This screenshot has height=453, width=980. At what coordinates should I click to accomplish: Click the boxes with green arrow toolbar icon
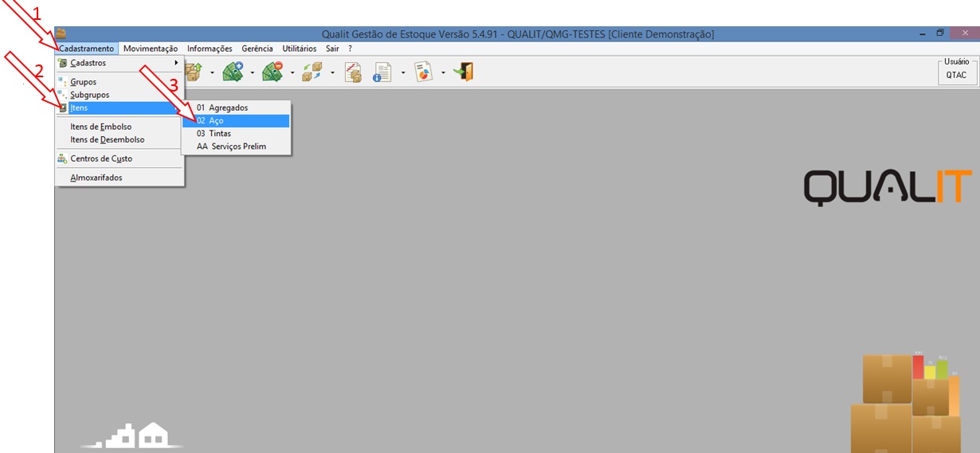tap(194, 72)
